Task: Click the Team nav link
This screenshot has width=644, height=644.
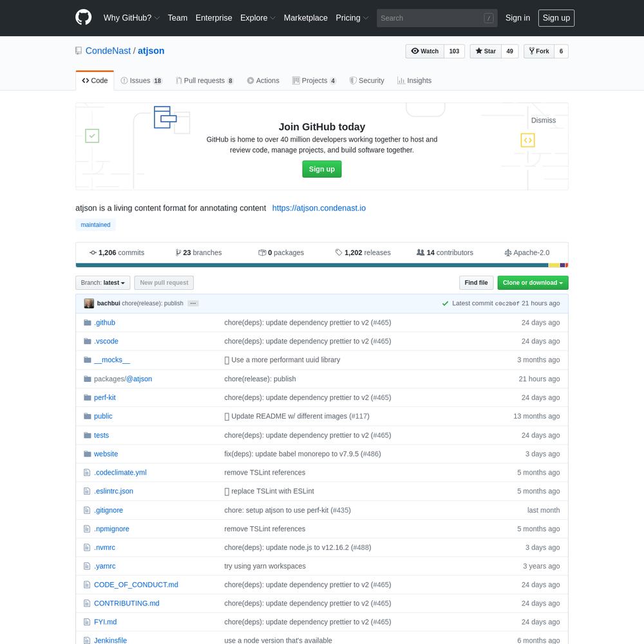Action: click(178, 17)
